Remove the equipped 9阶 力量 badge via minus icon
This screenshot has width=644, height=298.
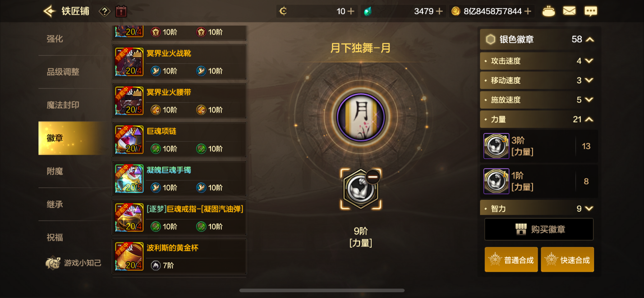click(x=373, y=177)
